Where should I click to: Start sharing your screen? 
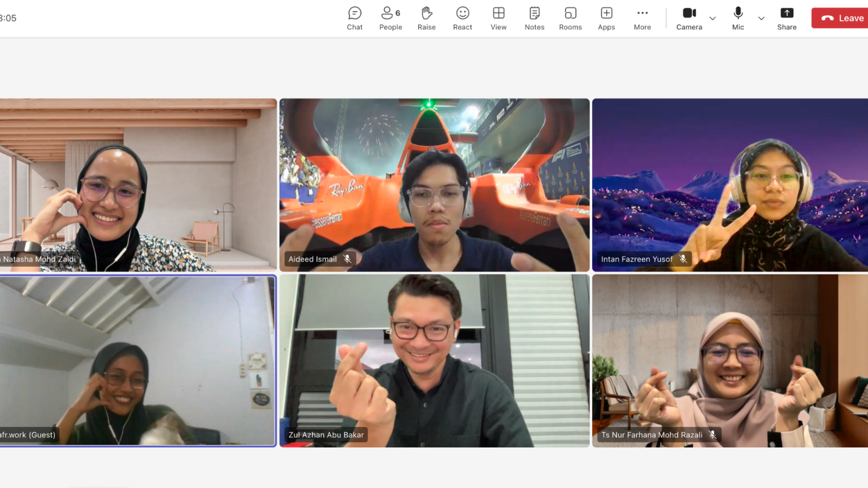[787, 18]
